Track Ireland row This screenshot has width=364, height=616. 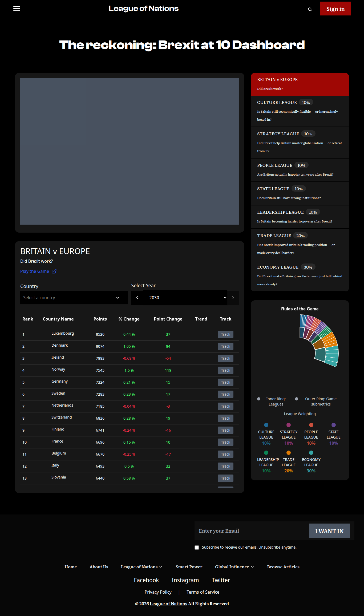point(225,358)
